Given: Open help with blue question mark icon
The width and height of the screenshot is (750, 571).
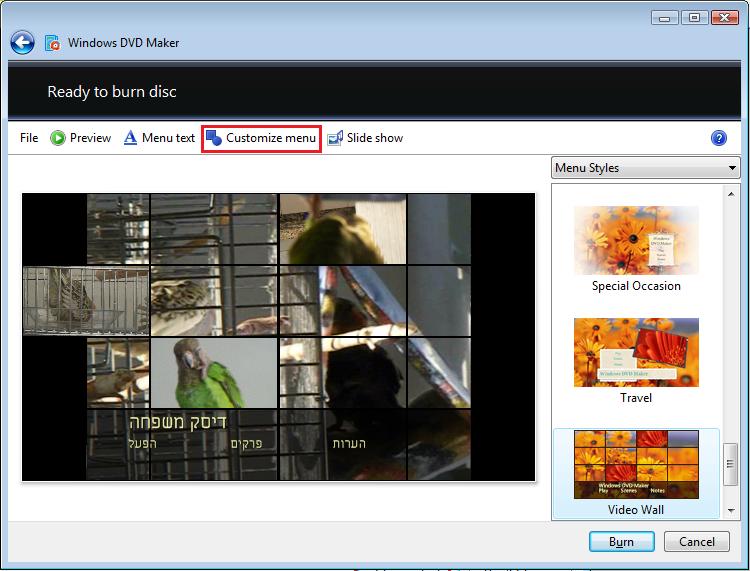Looking at the screenshot, I should click(x=718, y=138).
